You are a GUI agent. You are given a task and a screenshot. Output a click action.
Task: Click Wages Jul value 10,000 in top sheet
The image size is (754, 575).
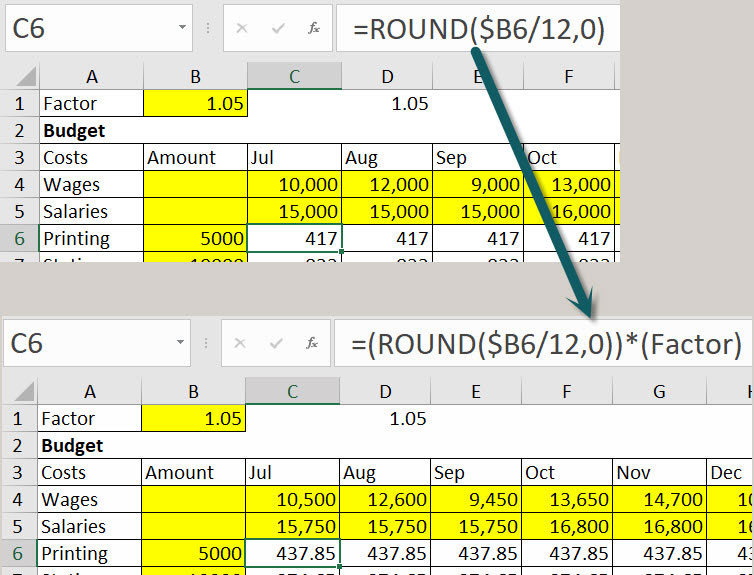click(294, 184)
